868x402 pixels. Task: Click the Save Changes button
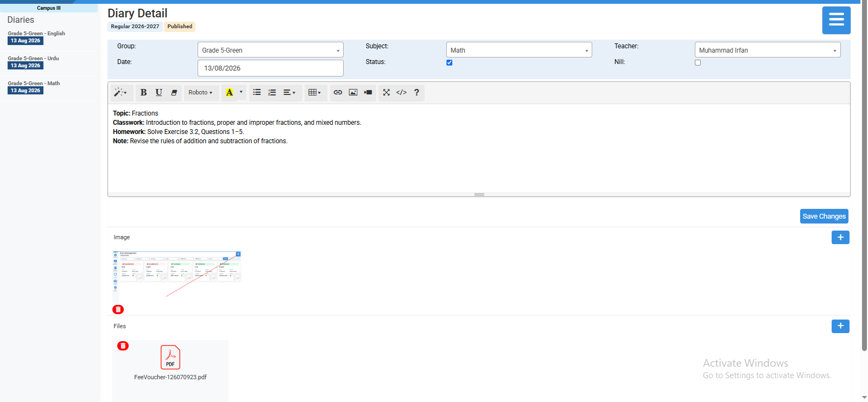point(824,216)
